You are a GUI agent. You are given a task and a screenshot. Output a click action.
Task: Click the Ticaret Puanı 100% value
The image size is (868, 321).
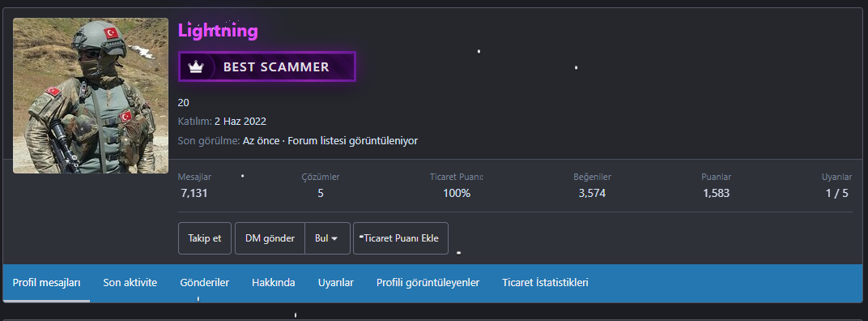[x=457, y=194]
